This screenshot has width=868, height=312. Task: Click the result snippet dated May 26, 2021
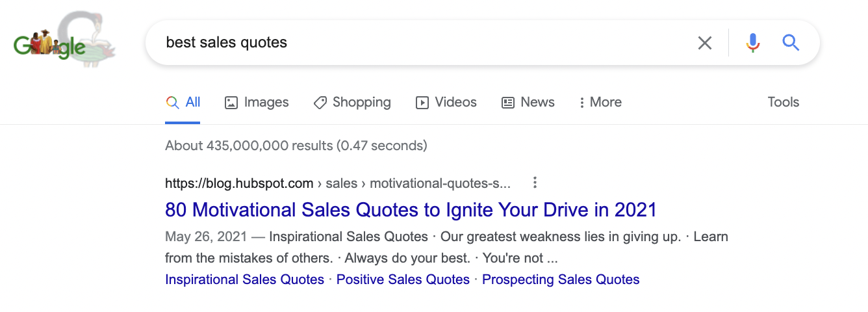[446, 248]
